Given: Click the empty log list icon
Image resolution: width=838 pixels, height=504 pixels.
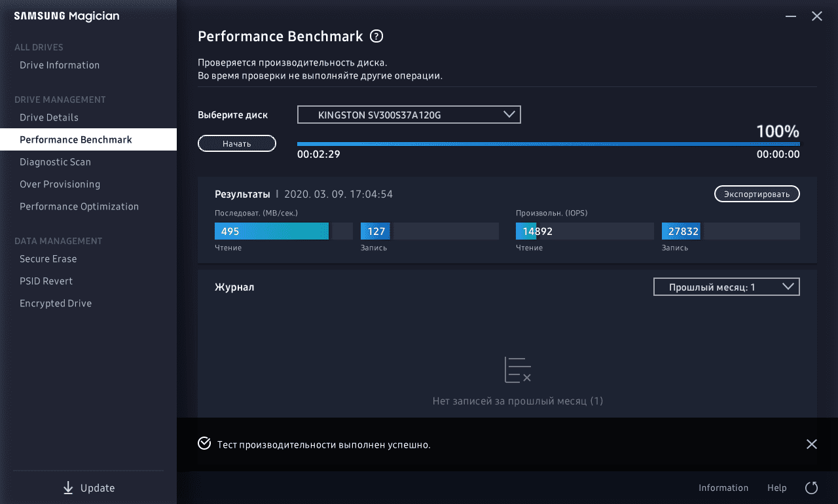Looking at the screenshot, I should 517,370.
